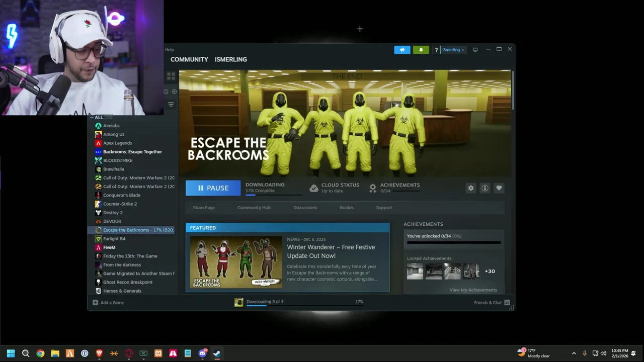644x362 pixels.
Task: Click the Among Us game icon
Action: tap(99, 134)
